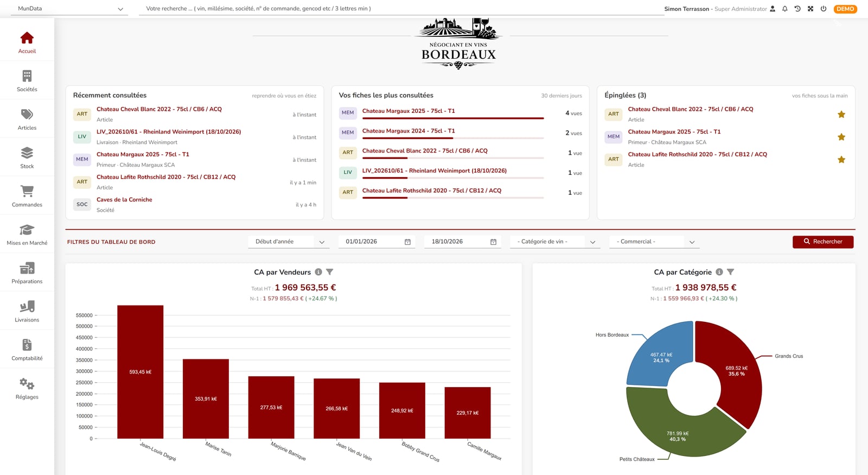Open the Commercial dropdown
Viewport: 868px width, 475px height.
(x=654, y=242)
